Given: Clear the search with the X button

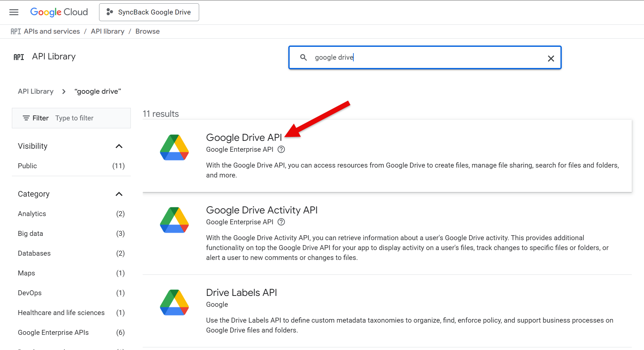Looking at the screenshot, I should (551, 58).
